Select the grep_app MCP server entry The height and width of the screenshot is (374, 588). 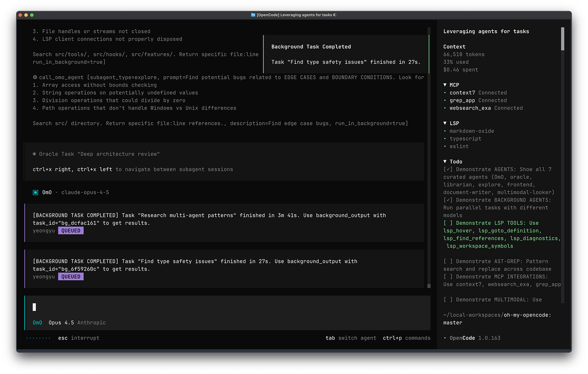click(x=475, y=101)
